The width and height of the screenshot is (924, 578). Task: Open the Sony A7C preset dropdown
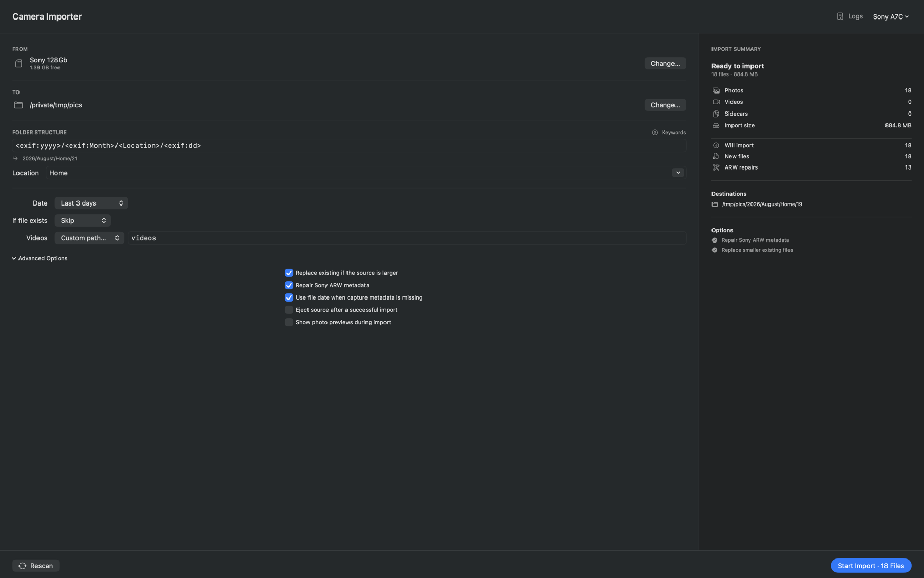(891, 16)
